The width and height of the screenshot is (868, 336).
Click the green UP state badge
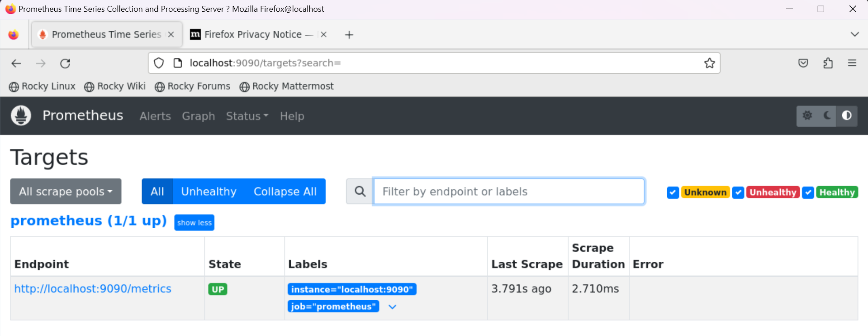[218, 289]
